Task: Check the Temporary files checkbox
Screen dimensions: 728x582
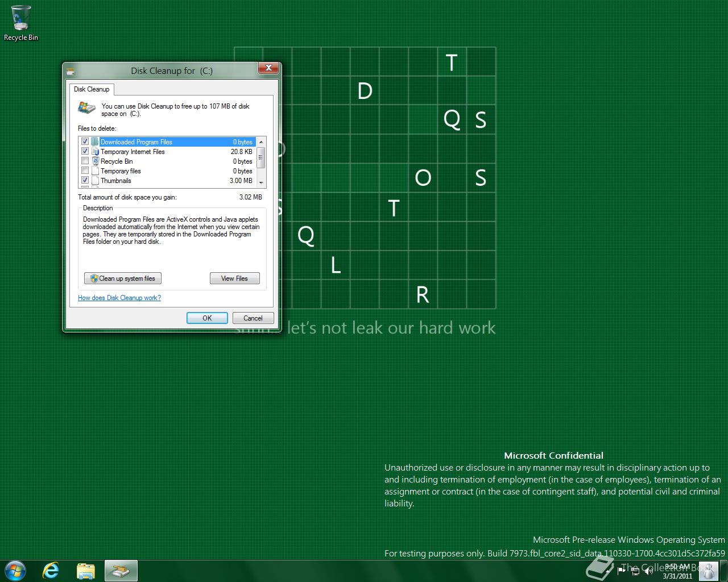Action: (x=85, y=171)
